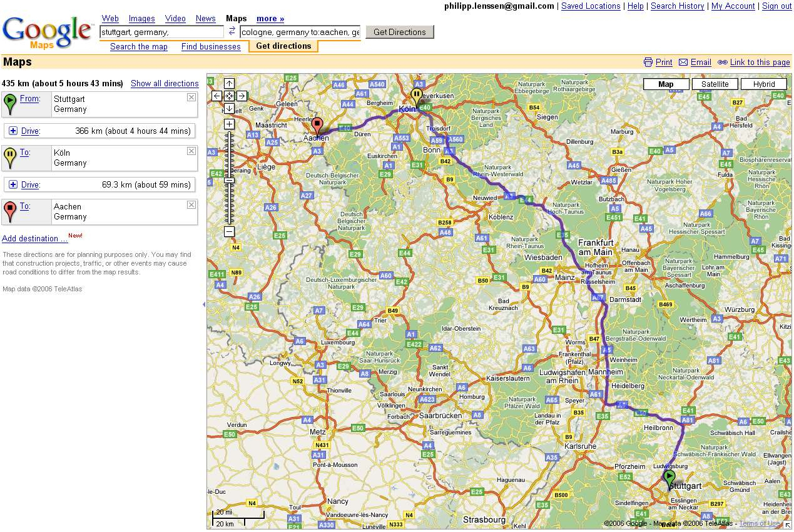Click the green Stuttgart start pin in sidebar

(10, 103)
